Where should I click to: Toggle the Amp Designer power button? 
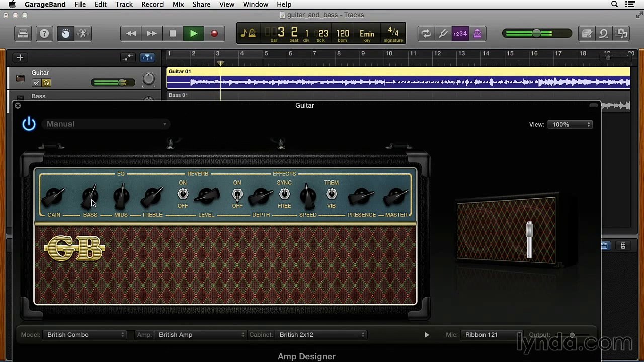(29, 124)
